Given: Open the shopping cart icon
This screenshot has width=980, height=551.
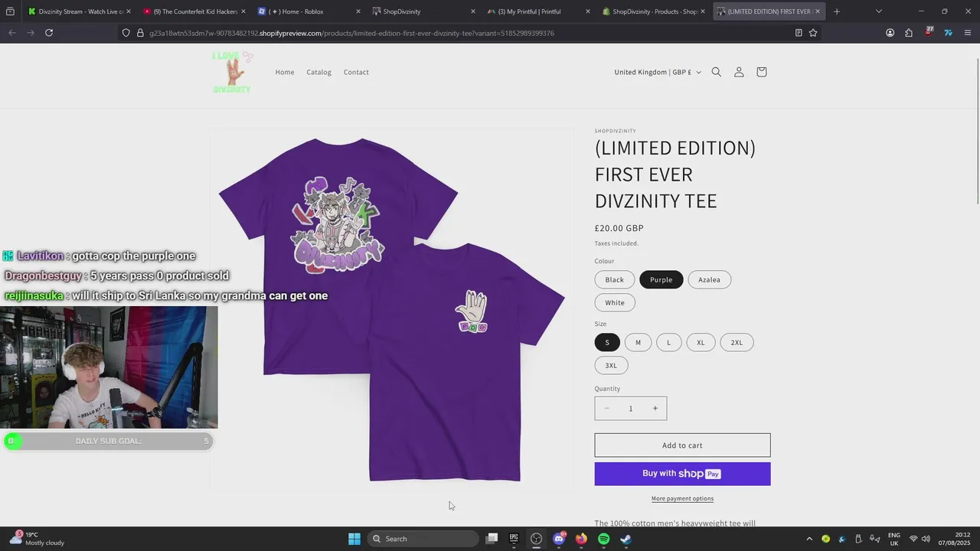Looking at the screenshot, I should point(761,72).
